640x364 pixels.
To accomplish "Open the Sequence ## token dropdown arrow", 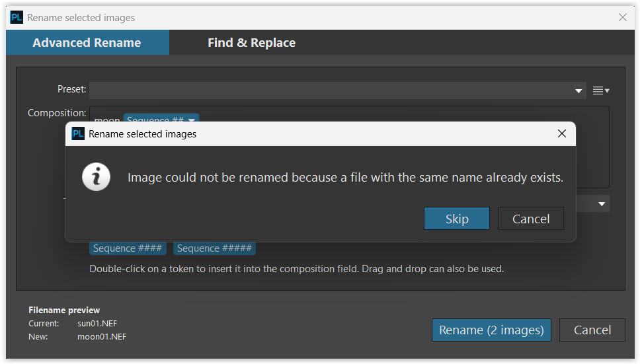I will pos(192,120).
